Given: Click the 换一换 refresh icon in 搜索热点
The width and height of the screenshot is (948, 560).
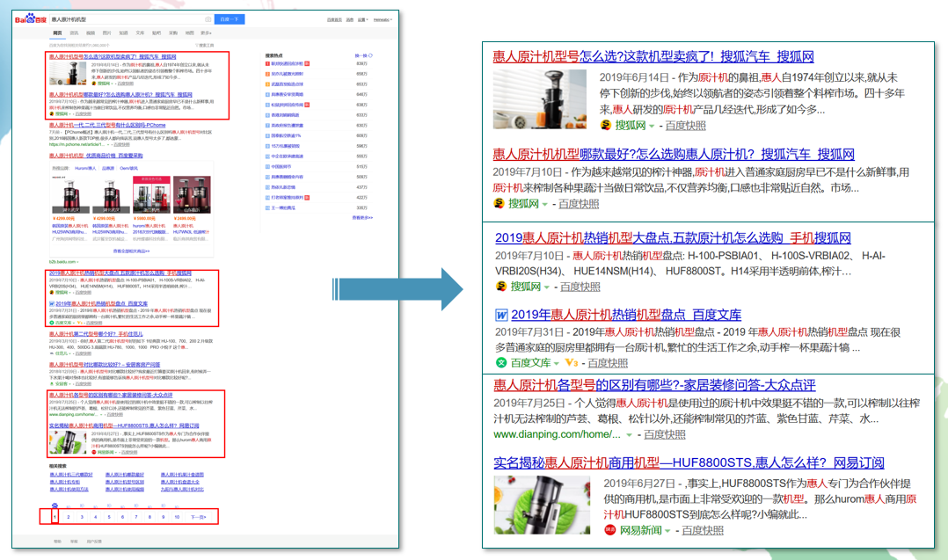Looking at the screenshot, I should tap(370, 55).
